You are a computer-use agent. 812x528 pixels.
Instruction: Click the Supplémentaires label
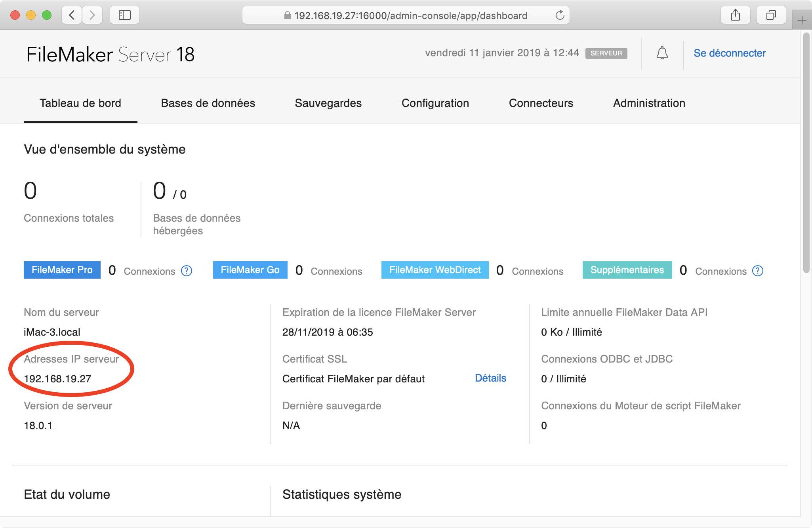[627, 270]
